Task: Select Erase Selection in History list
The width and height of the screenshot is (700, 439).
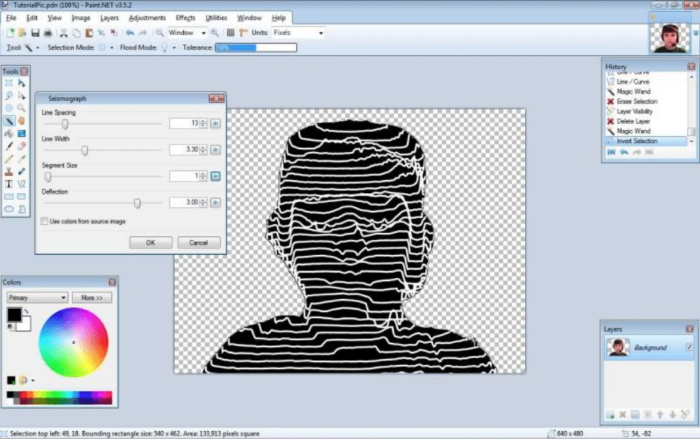Action: pyautogui.click(x=637, y=102)
